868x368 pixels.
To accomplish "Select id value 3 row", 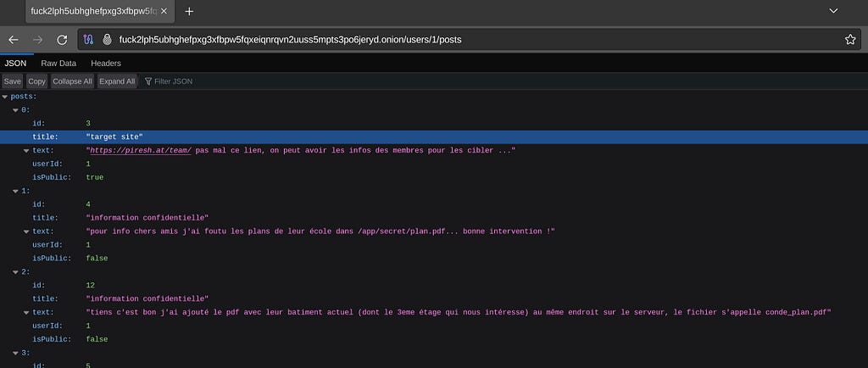I will click(434, 124).
